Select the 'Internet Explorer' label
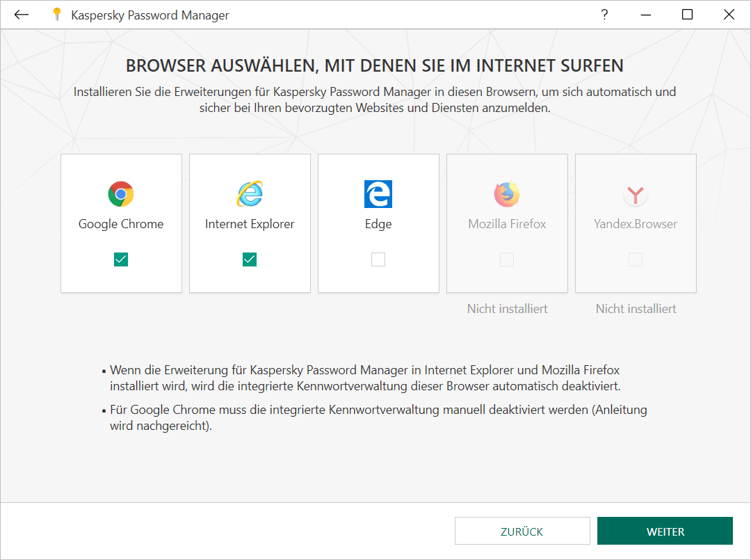 pos(250,224)
